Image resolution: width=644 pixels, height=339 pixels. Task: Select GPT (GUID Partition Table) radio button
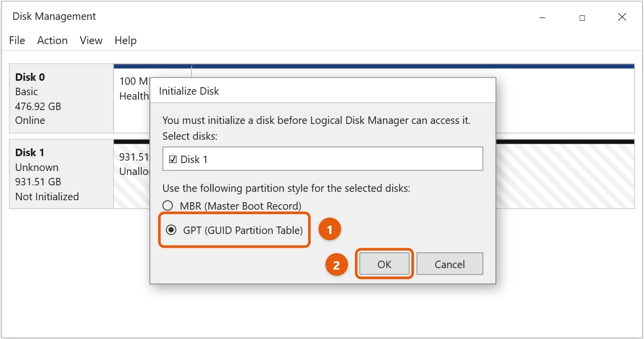click(171, 230)
